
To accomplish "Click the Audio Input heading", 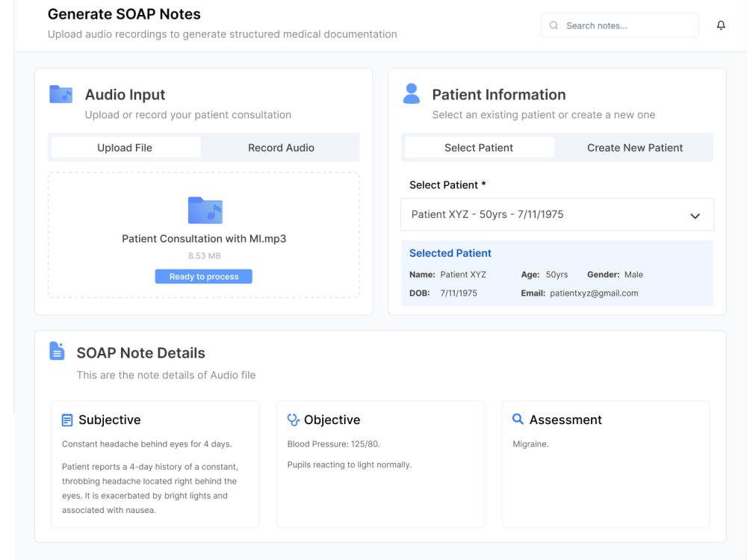I will point(125,94).
